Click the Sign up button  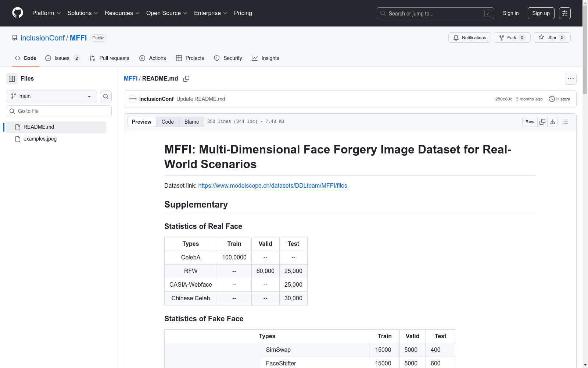tap(541, 13)
